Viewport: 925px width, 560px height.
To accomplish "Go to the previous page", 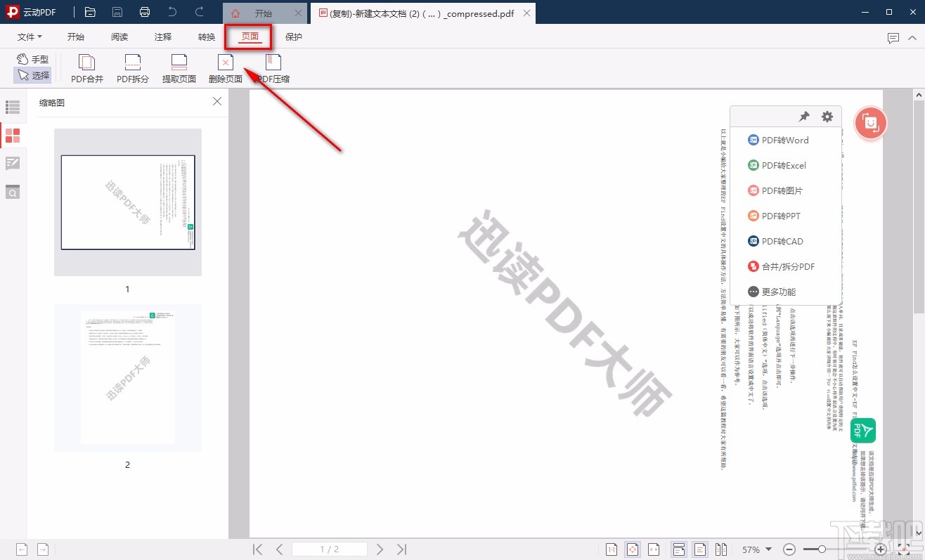I will [279, 549].
